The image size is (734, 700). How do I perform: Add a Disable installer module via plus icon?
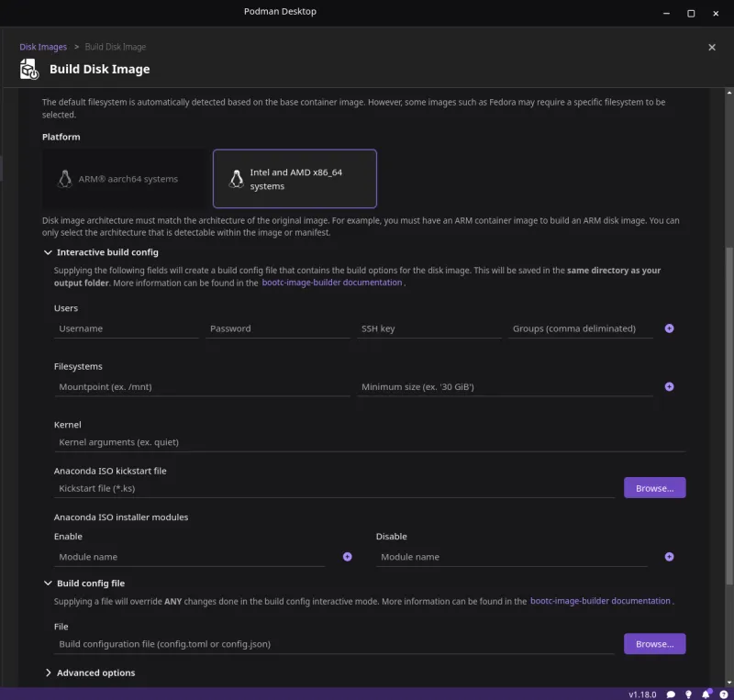click(669, 556)
